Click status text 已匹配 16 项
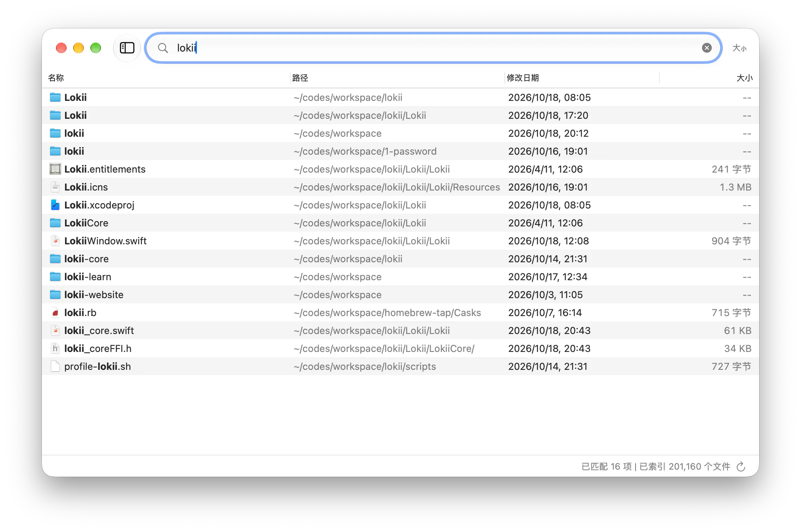The width and height of the screenshot is (801, 532). pos(607,467)
